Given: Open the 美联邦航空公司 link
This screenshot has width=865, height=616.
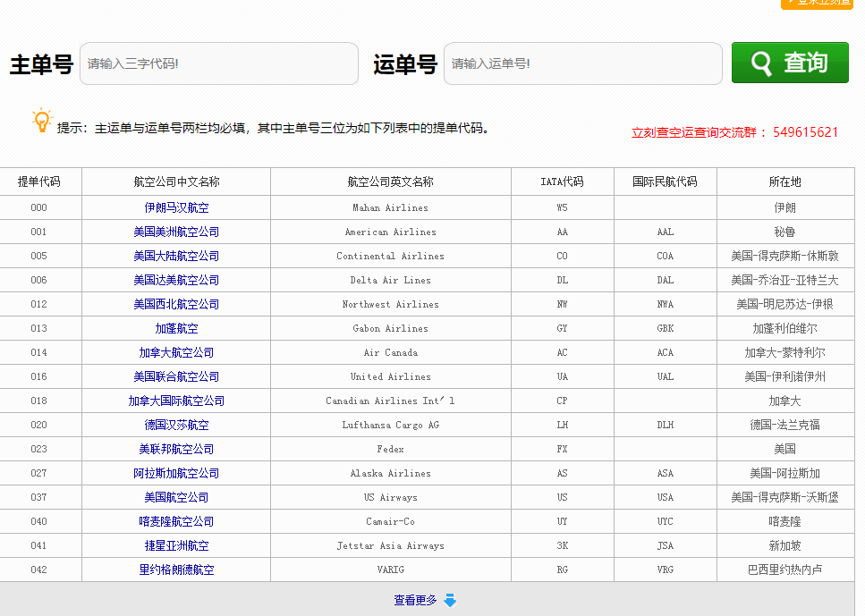Looking at the screenshot, I should (x=176, y=450).
